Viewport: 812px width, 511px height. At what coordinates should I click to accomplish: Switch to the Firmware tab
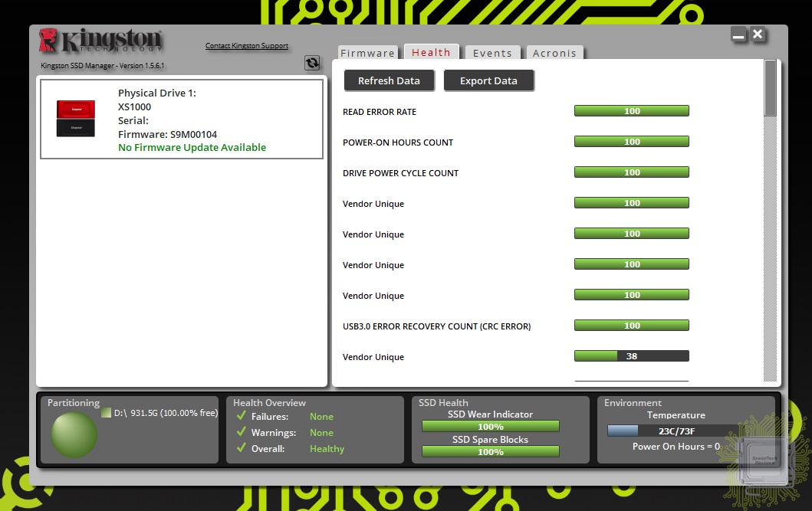tap(368, 53)
